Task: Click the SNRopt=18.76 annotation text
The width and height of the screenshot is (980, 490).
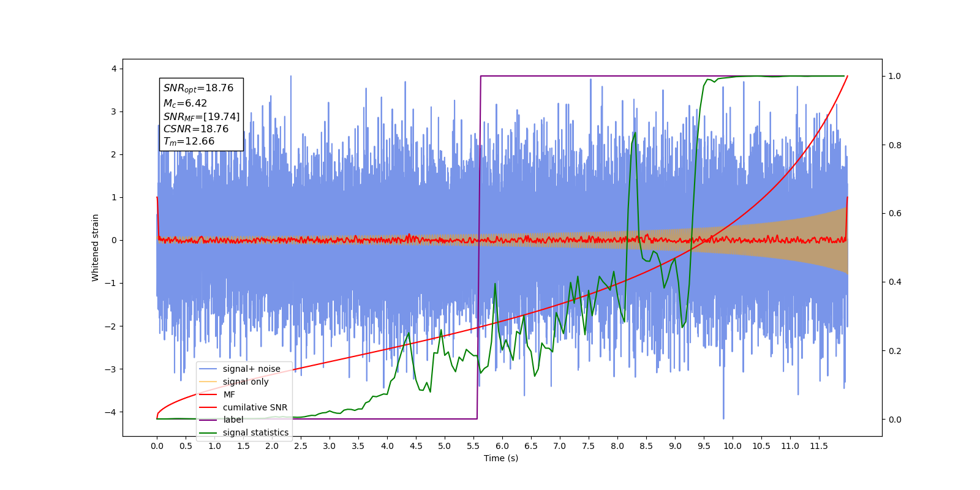Action: [198, 88]
